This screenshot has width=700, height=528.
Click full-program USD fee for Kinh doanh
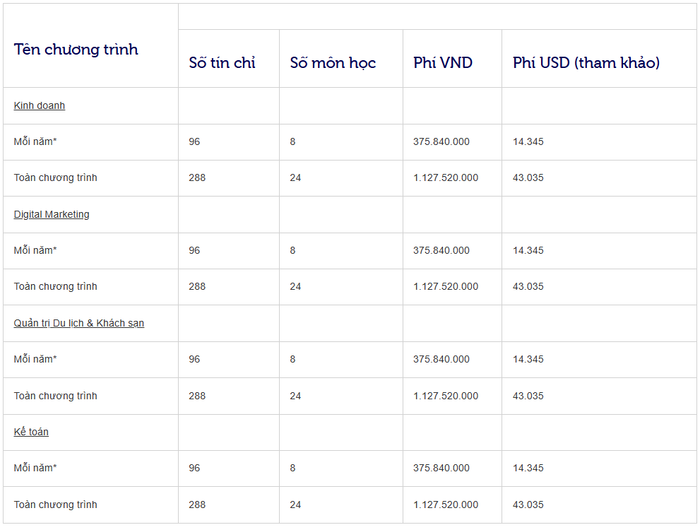[528, 177]
